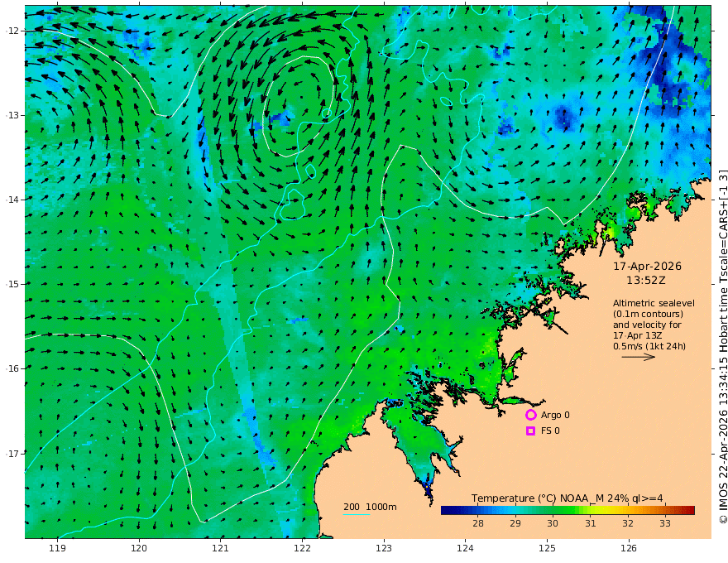728x563 pixels.
Task: Click the '17-Apr-2026' date label
Action: click(x=647, y=266)
